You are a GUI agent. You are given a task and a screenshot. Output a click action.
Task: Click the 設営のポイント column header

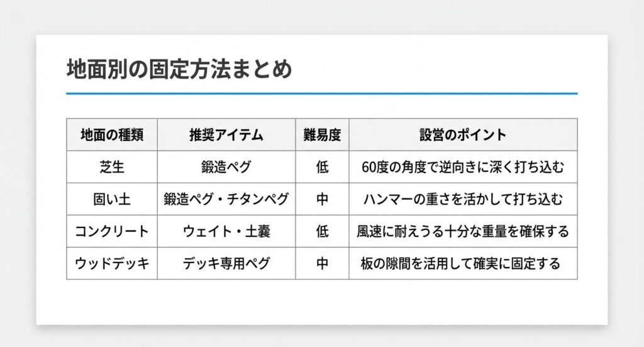click(x=463, y=134)
